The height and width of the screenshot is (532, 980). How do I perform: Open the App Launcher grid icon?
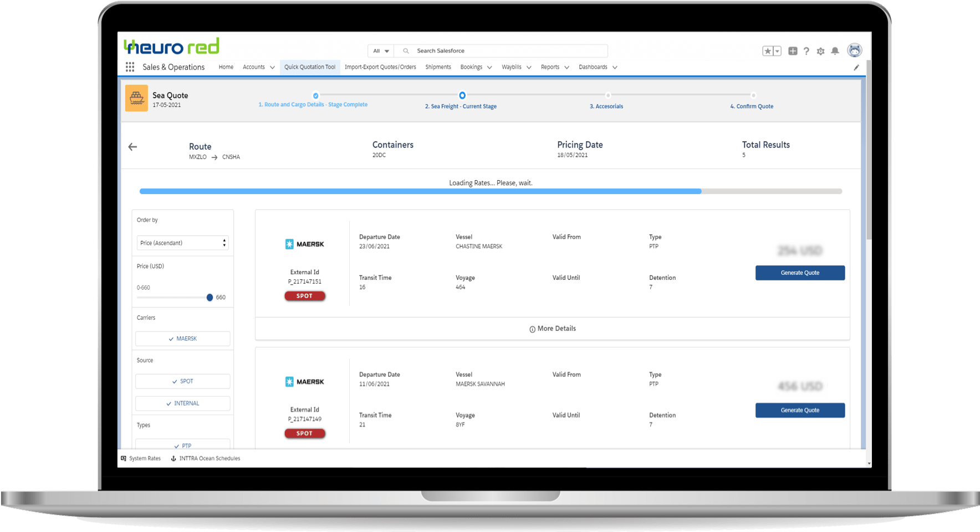(x=130, y=67)
